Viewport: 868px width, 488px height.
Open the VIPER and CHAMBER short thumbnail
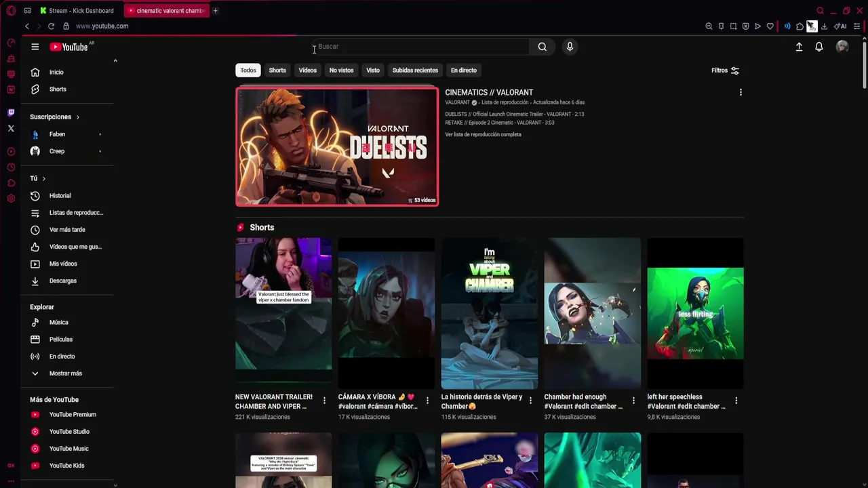(x=490, y=314)
